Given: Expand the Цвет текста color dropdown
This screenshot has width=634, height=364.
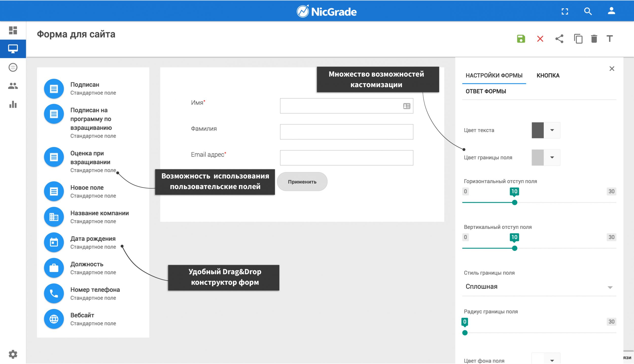Looking at the screenshot, I should point(552,130).
